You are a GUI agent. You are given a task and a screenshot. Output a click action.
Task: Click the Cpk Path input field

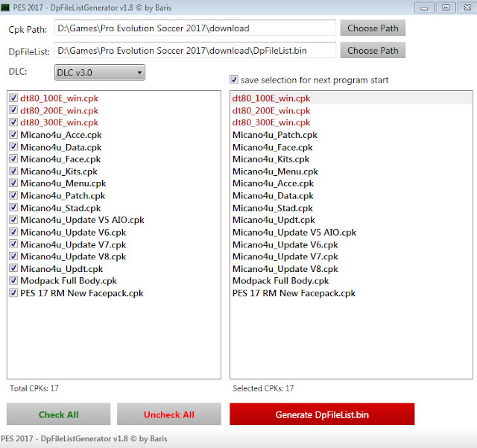coord(195,28)
